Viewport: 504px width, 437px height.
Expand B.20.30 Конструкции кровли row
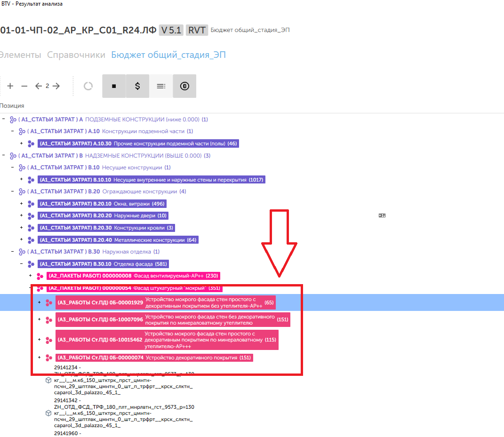point(22,227)
